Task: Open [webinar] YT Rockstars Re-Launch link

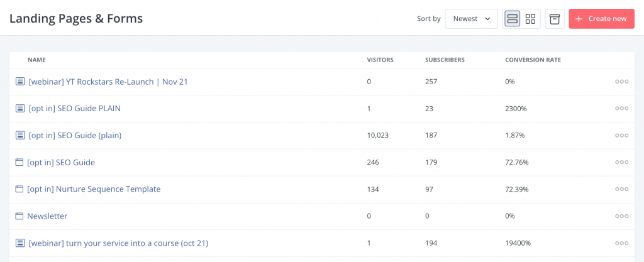Action: [x=108, y=82]
